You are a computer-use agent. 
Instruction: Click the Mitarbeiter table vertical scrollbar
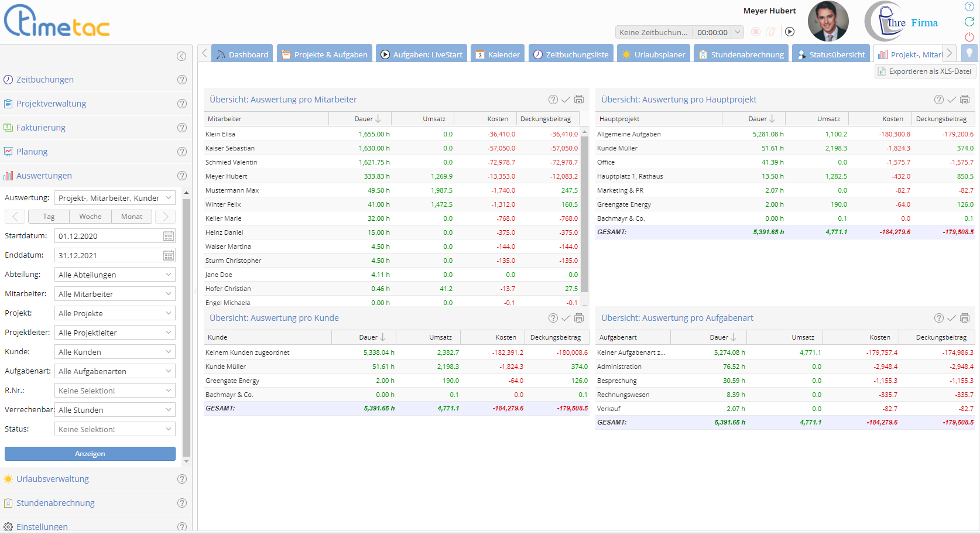click(x=584, y=214)
